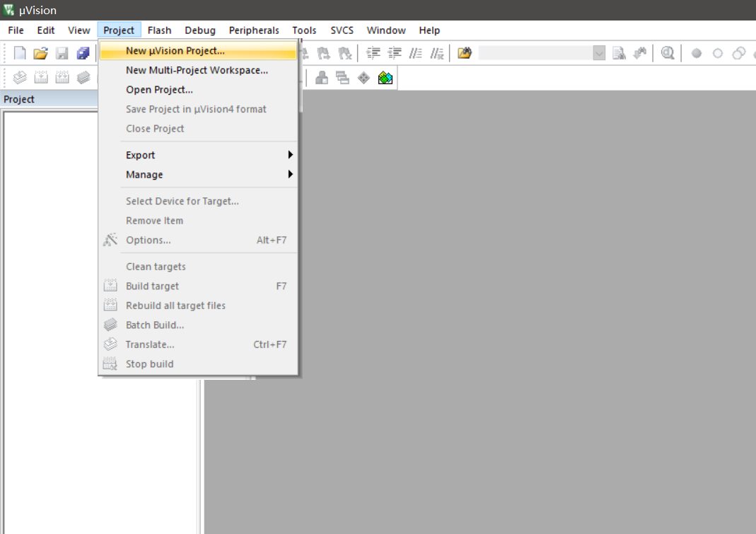The height and width of the screenshot is (534, 756).
Task: Click the Enable/Disable breakpoint hollow circle
Action: tap(717, 53)
